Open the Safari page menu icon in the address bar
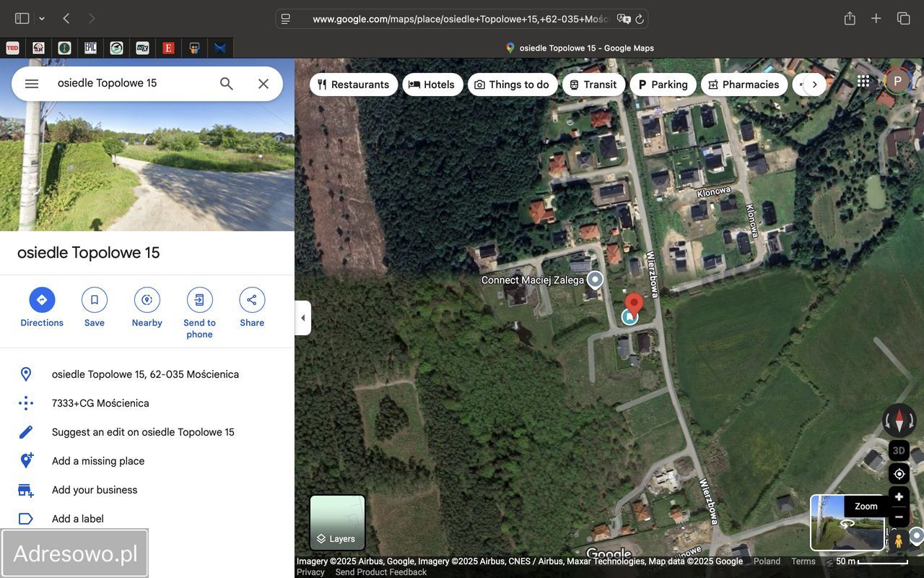Image resolution: width=924 pixels, height=578 pixels. point(286,19)
